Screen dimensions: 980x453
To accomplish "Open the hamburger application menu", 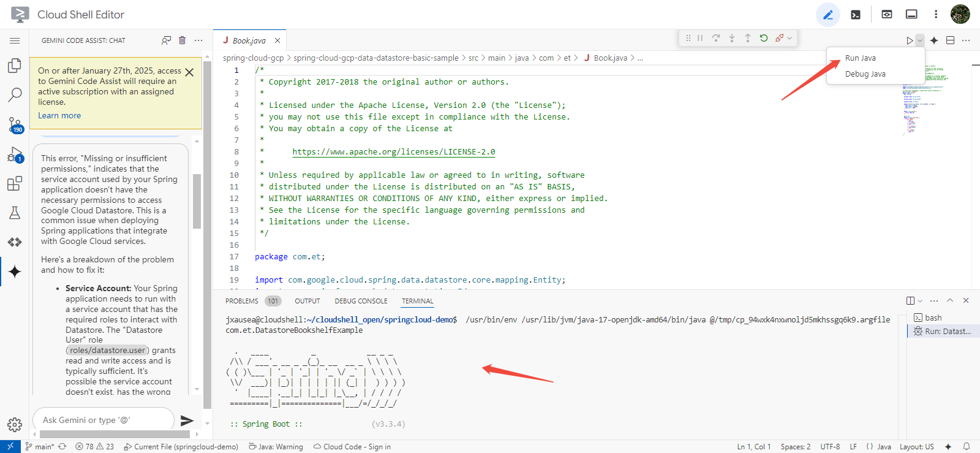I will point(15,40).
